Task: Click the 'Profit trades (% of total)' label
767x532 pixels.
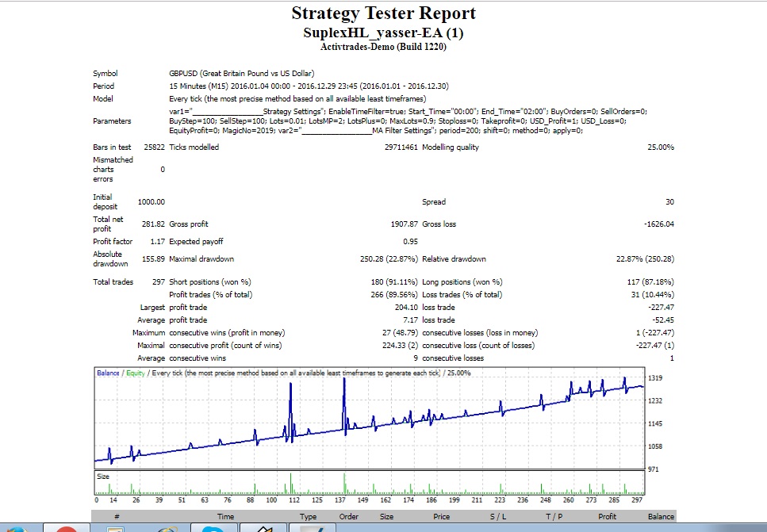Action: coord(211,295)
